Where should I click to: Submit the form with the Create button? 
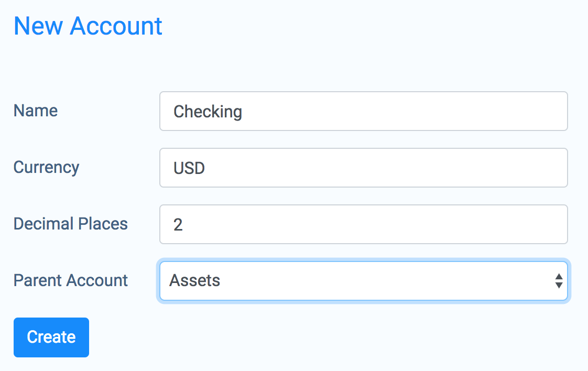[51, 337]
